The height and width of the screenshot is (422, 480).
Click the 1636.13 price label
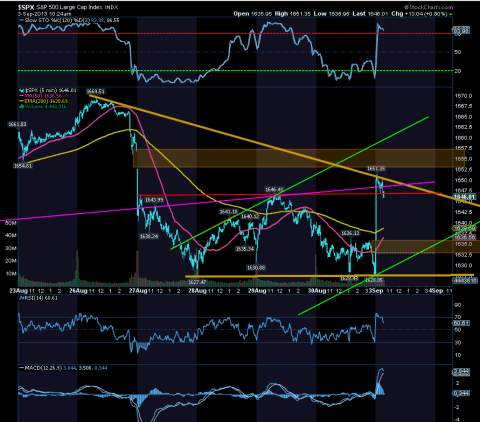pos(350,233)
